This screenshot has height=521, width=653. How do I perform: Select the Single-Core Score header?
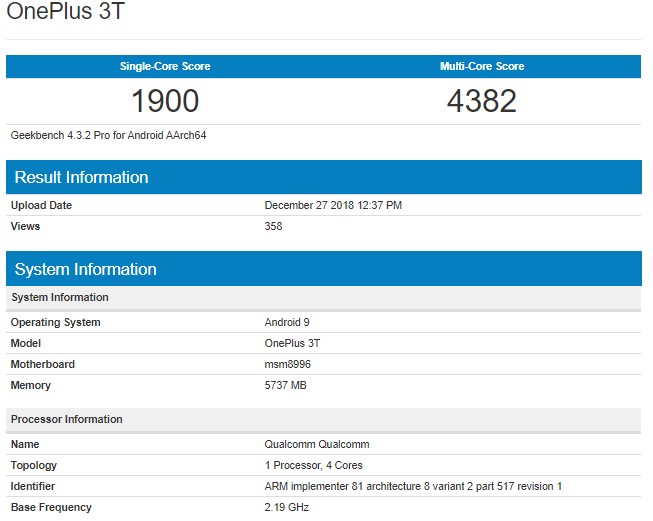(x=165, y=66)
